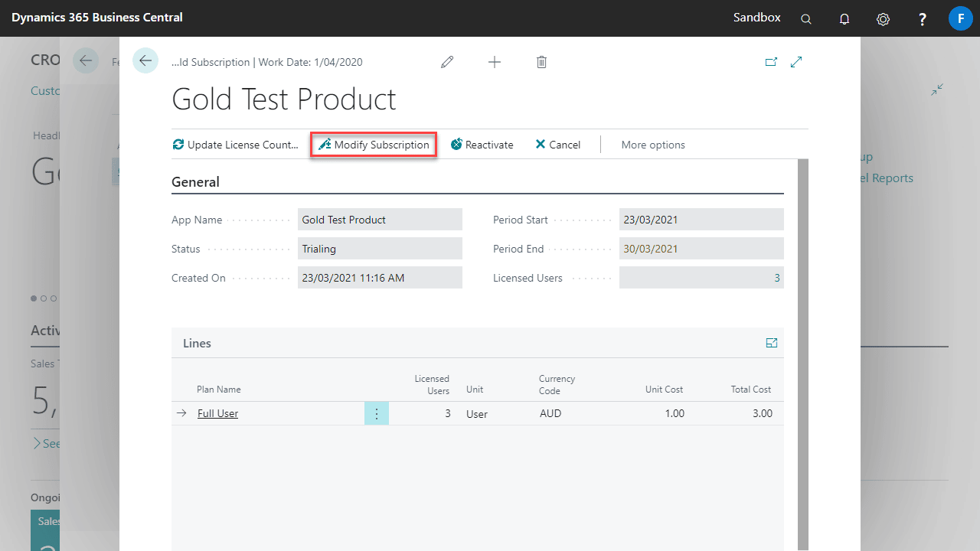Click the Dynamics 365 Business Central title

click(97, 17)
